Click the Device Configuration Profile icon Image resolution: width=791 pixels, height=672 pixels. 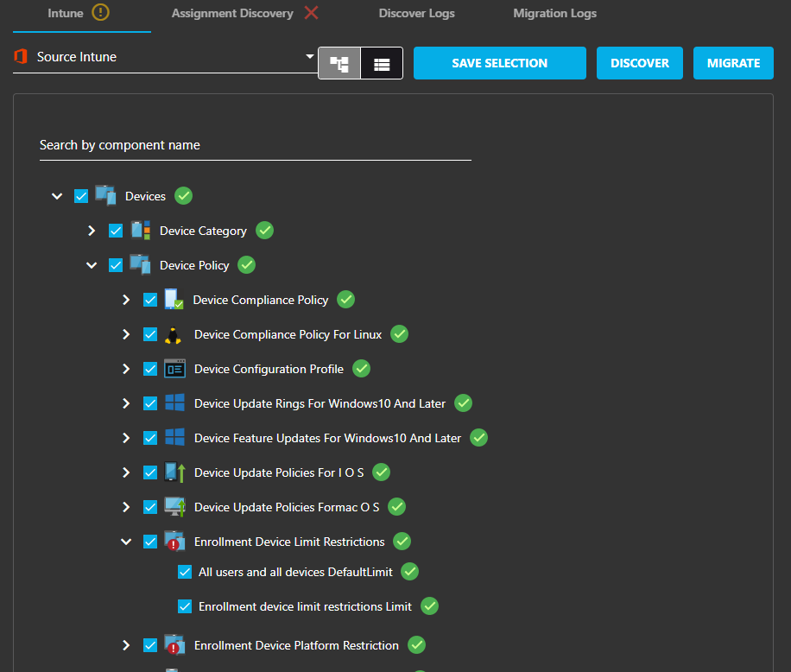(x=175, y=369)
